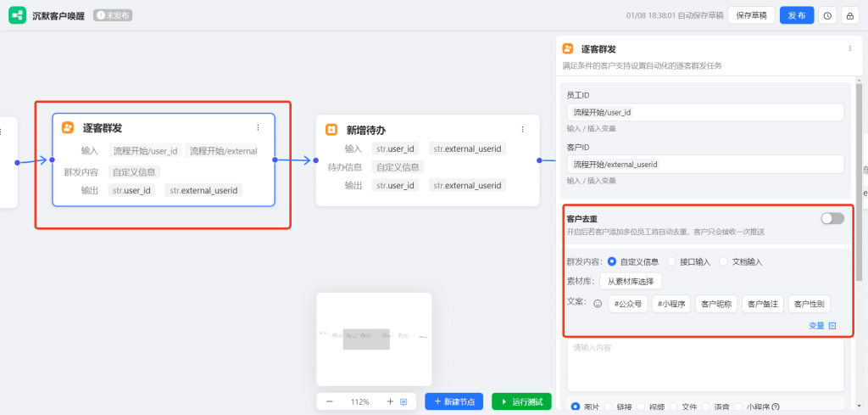Click 自定义信息 chip in 逐客群发 node
This screenshot has height=415, width=868.
pyautogui.click(x=135, y=171)
